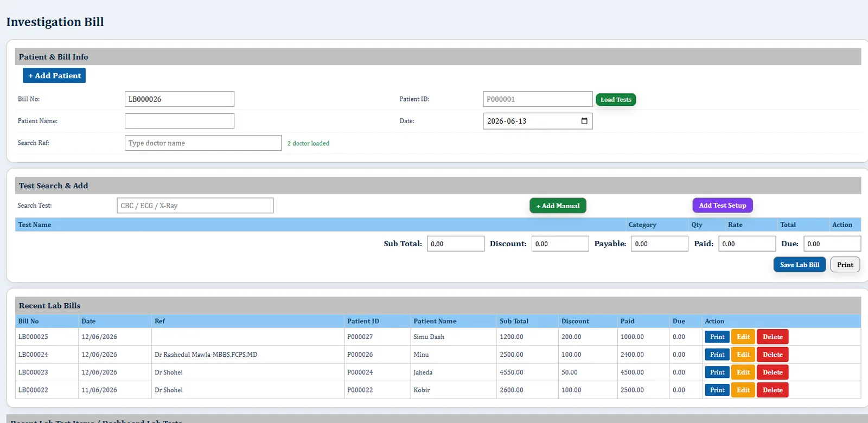Print bill LB000023

717,373
